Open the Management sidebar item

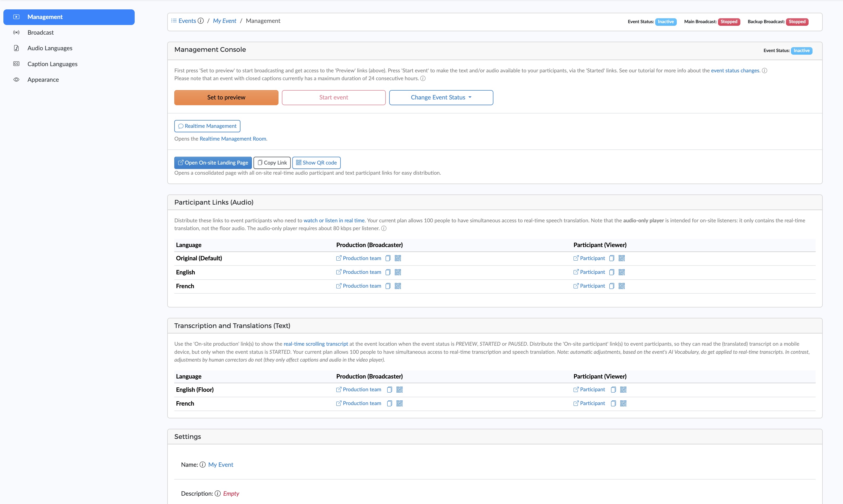(69, 17)
